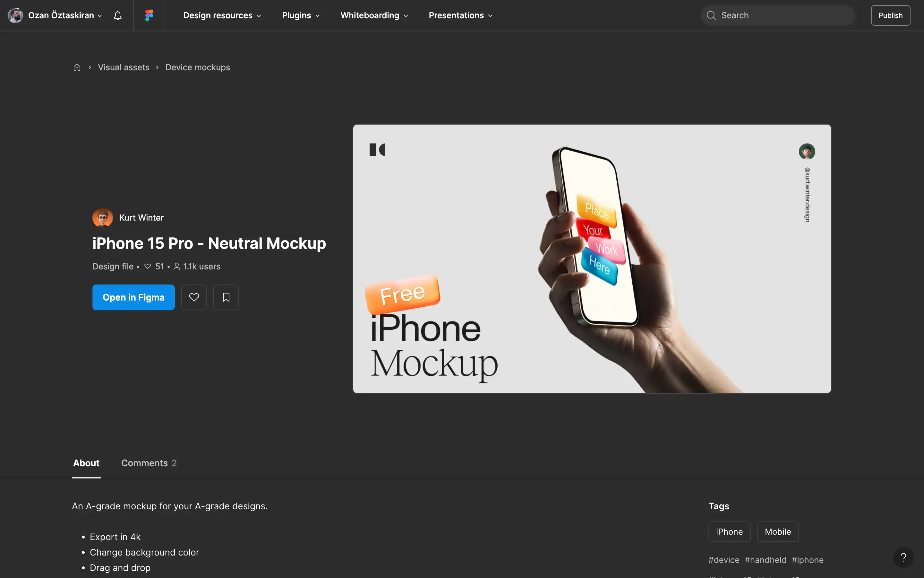Click the home breadcrumb icon
924x578 pixels.
tap(77, 67)
